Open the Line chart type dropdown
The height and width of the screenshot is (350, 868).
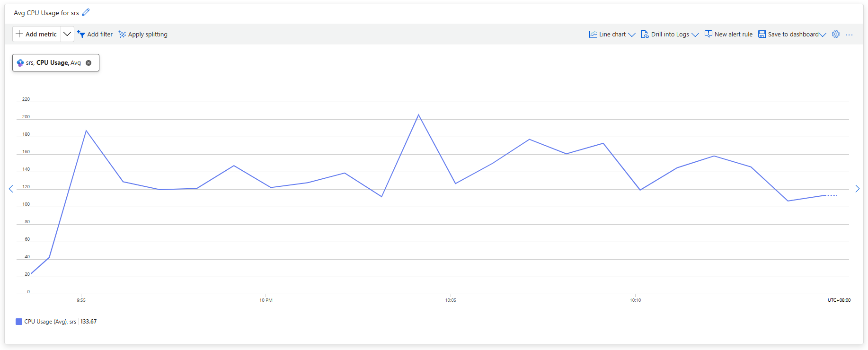612,34
